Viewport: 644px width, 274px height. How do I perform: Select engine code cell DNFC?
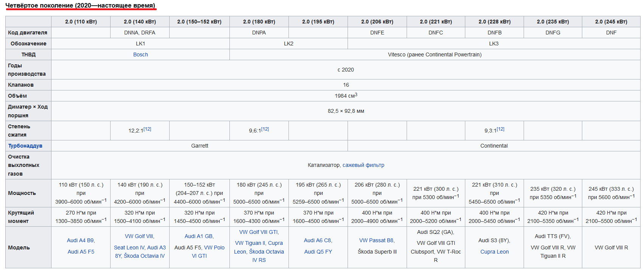(436, 33)
